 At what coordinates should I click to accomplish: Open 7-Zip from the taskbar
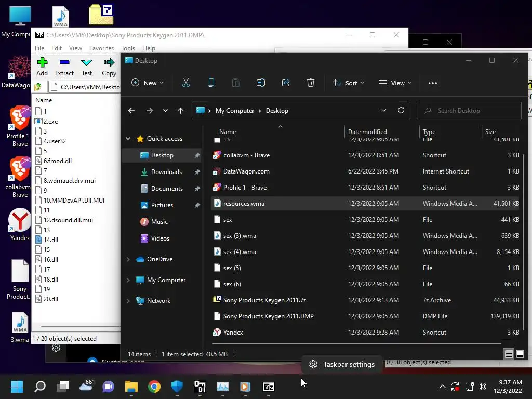269,387
